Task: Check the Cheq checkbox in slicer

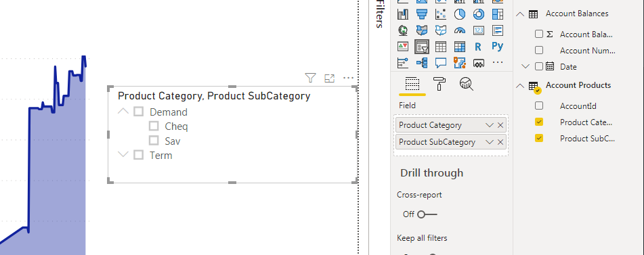Action: pos(154,126)
